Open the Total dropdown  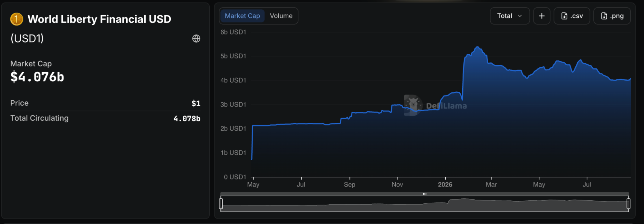pyautogui.click(x=510, y=16)
